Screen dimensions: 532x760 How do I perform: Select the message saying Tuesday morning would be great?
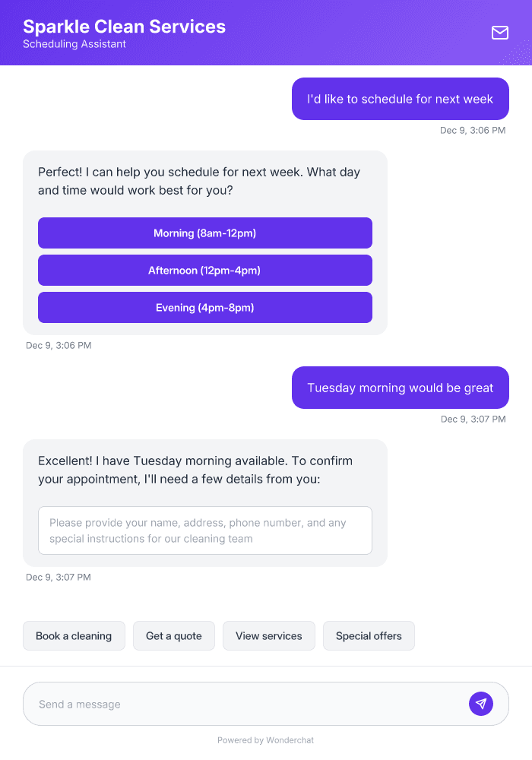coord(400,388)
